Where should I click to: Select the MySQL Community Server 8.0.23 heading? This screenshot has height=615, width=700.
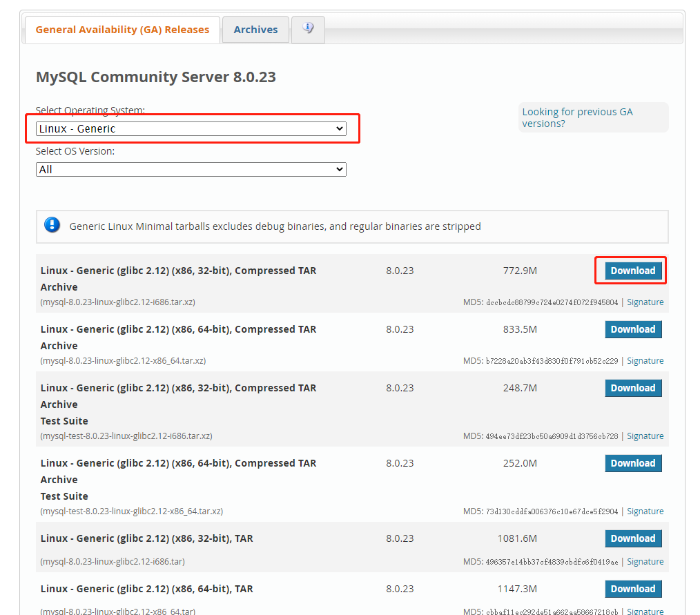(x=156, y=77)
